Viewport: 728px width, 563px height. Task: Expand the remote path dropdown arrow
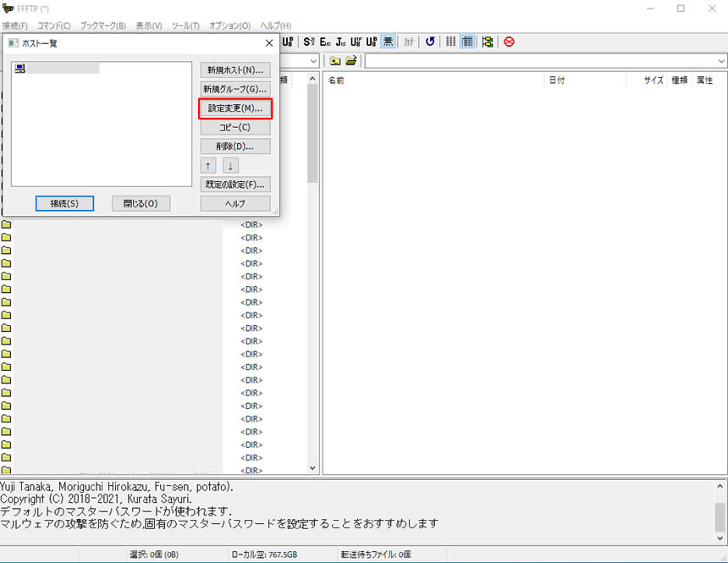tap(721, 61)
